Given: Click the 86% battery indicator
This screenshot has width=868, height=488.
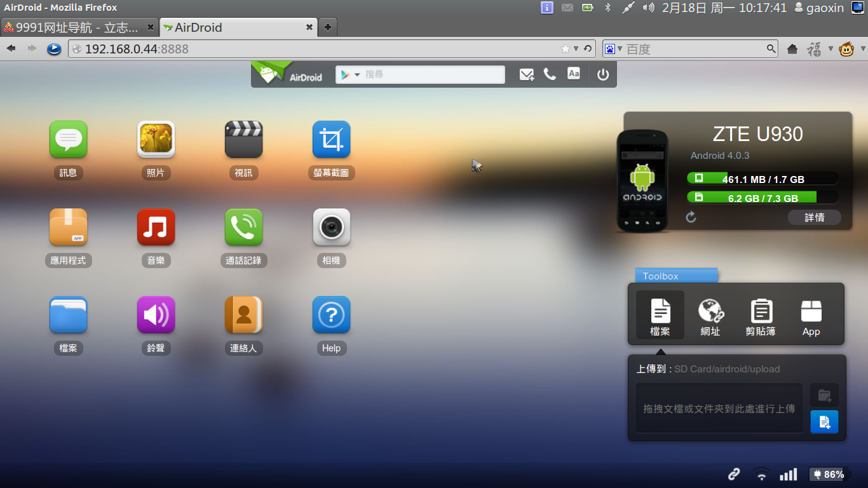Looking at the screenshot, I should tap(829, 474).
